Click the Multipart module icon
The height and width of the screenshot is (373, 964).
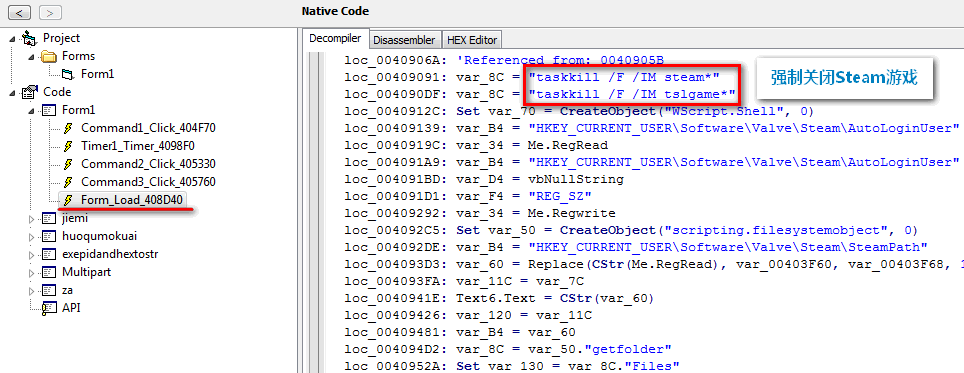point(48,272)
